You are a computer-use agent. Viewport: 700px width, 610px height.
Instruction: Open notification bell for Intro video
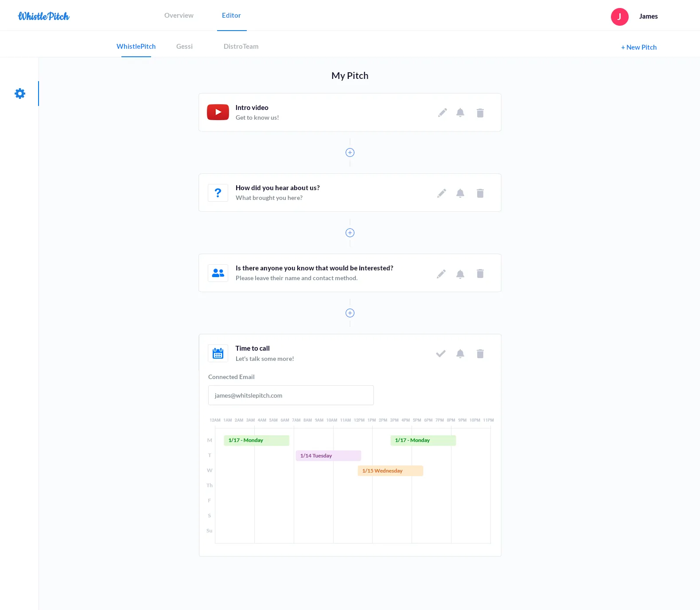click(x=460, y=113)
